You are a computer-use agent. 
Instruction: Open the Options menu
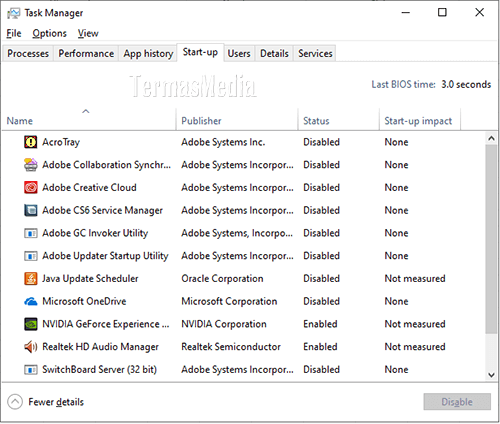[x=49, y=33]
